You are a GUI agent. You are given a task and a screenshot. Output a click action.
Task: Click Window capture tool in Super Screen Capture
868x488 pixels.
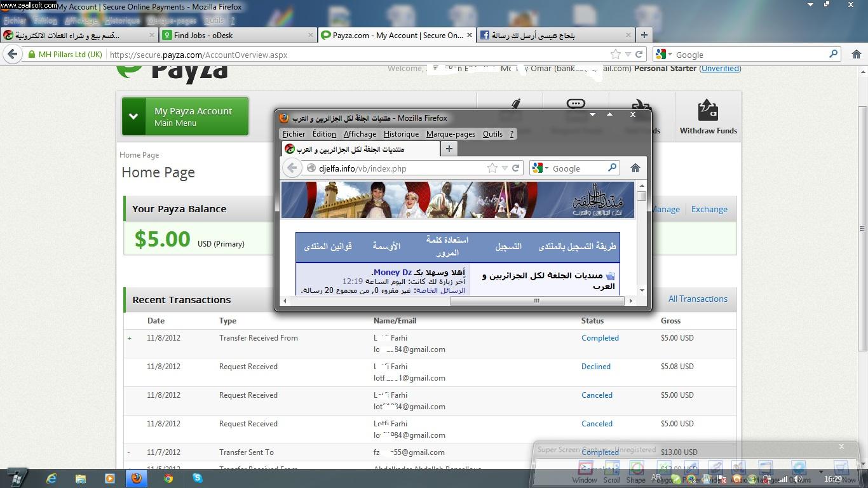tap(584, 473)
